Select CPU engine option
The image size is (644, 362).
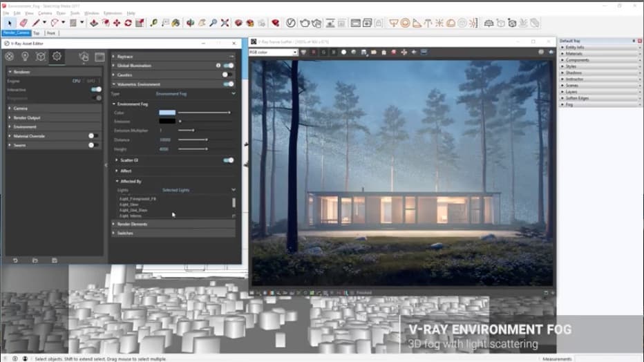pyautogui.click(x=77, y=81)
